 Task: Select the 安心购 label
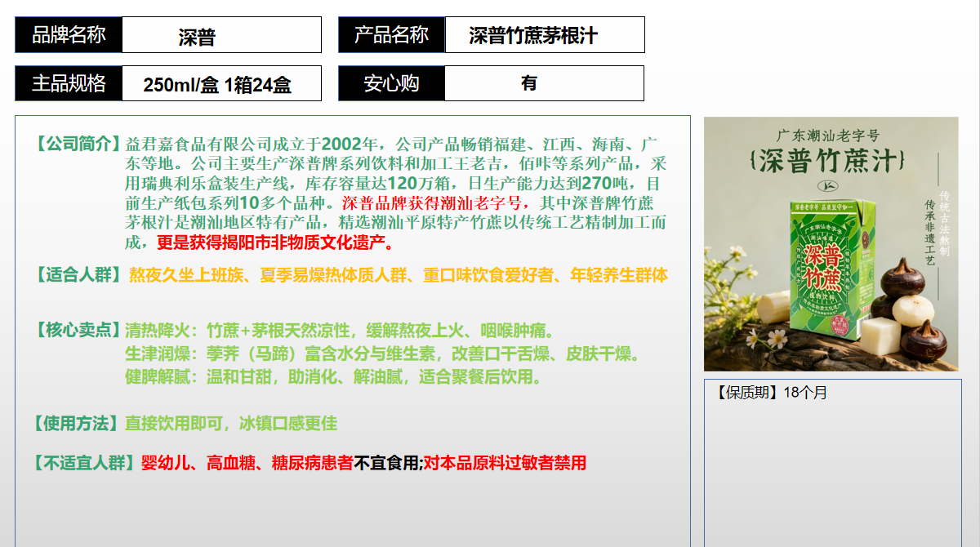coord(390,82)
